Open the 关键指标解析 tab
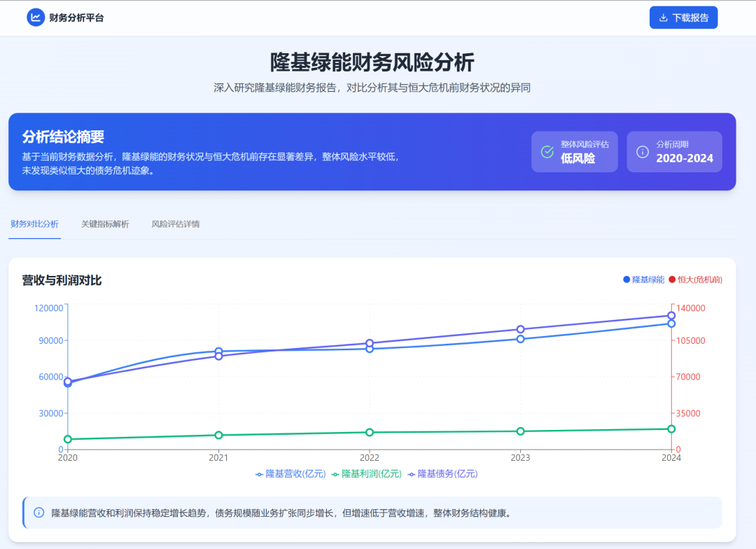This screenshot has width=756, height=549. click(x=105, y=224)
